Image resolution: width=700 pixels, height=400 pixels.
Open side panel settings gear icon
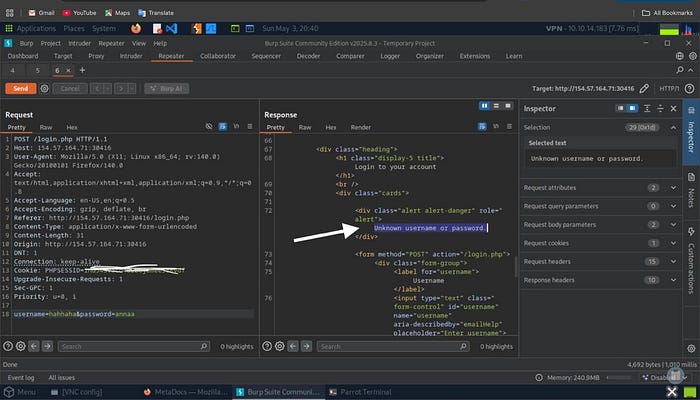[x=691, y=349]
